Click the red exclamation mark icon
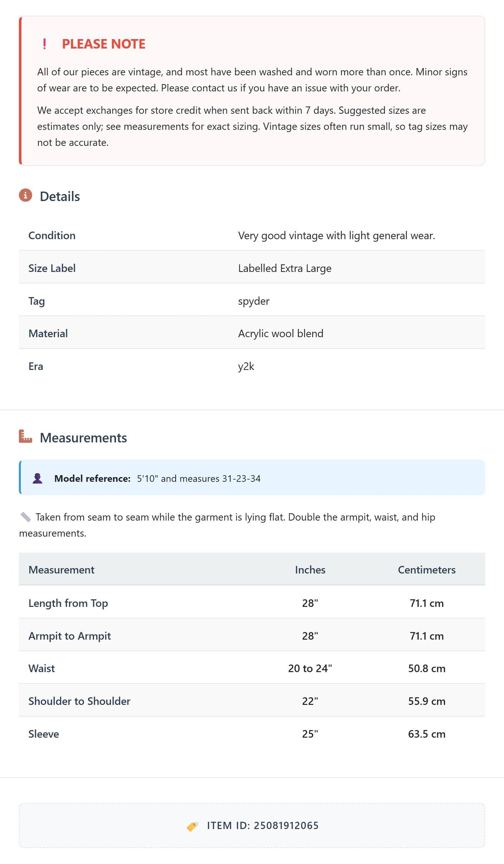Image resolution: width=504 pixels, height=864 pixels. (x=44, y=44)
